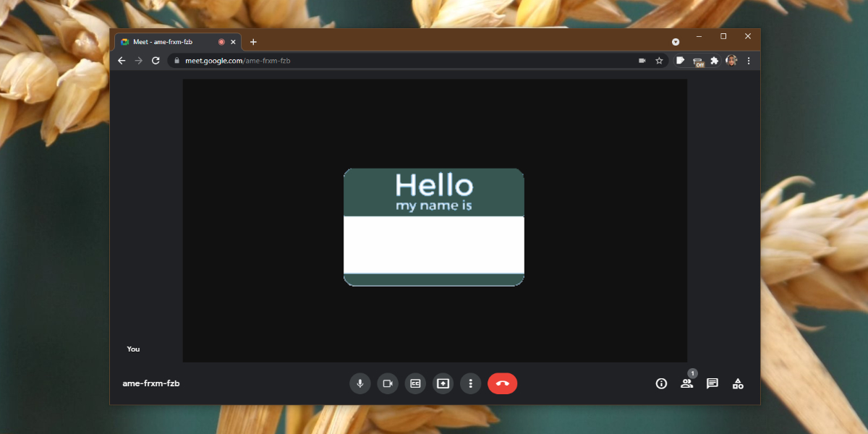
Task: Minimize the Chrome window
Action: point(699,35)
